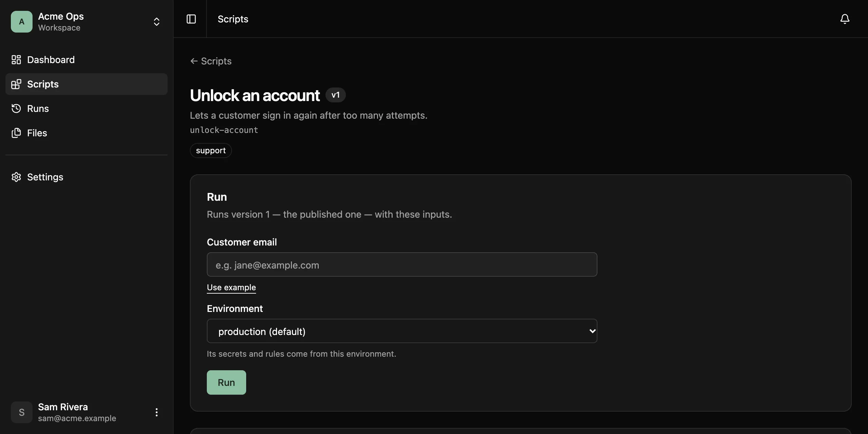
Task: Click the unlock-account slug text
Action: coord(224,130)
